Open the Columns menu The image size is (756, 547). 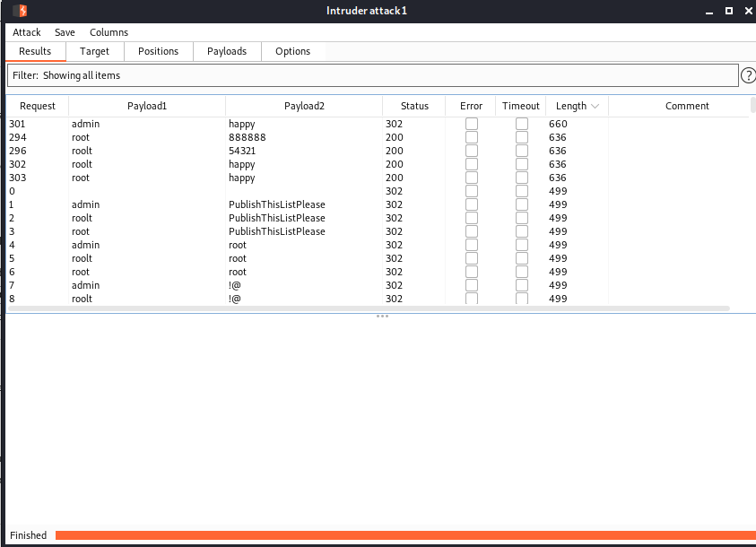(x=109, y=32)
